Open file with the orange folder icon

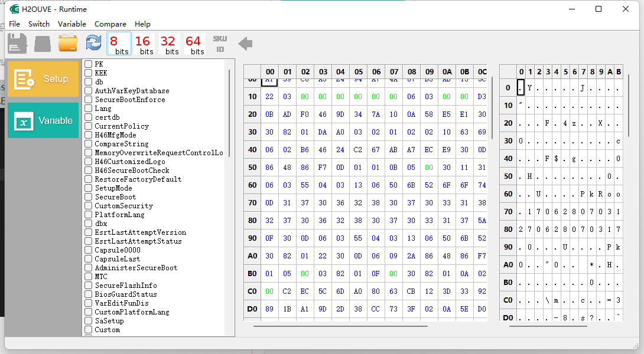tap(68, 43)
